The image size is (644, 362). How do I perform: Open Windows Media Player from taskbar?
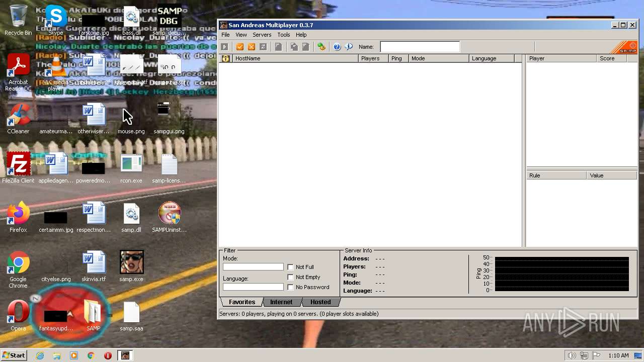coord(74,355)
